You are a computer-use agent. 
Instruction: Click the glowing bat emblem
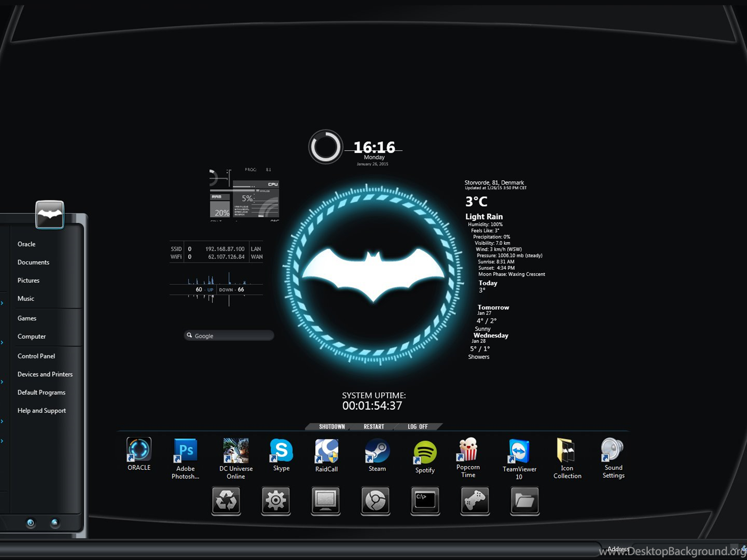pyautogui.click(x=373, y=275)
